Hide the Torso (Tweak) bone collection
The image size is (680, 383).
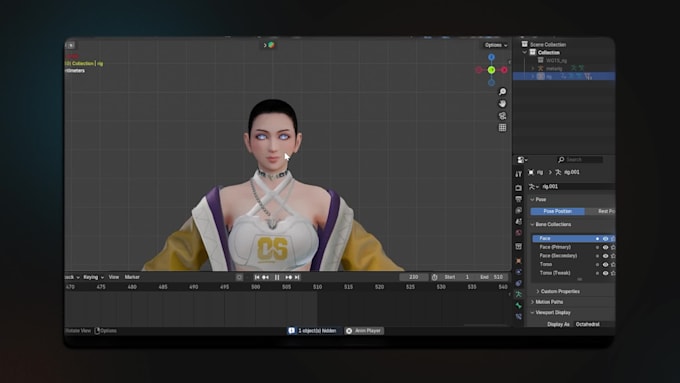click(x=605, y=273)
